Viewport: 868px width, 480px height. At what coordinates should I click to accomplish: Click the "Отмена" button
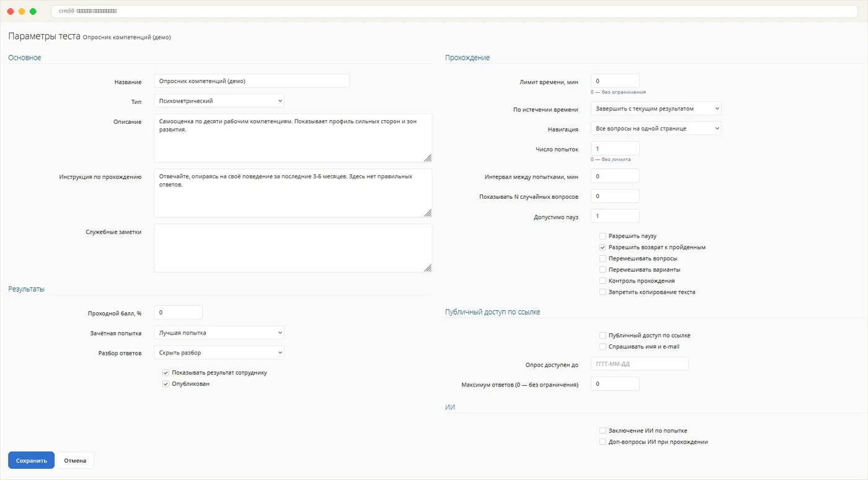[x=75, y=460]
